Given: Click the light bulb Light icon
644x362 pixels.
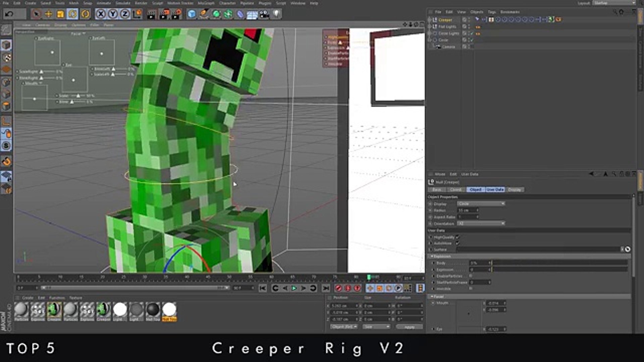Looking at the screenshot, I should click(276, 14).
